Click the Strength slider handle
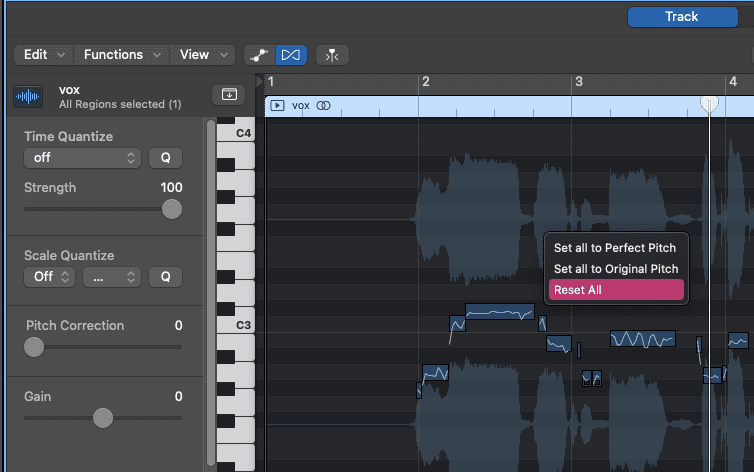This screenshot has width=754, height=472. [x=172, y=209]
